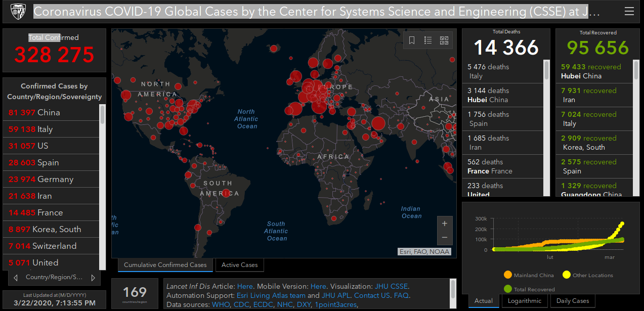Viewport: 644px width, 311px height.
Task: Click the data sources text panel scrollbar
Action: point(453,293)
